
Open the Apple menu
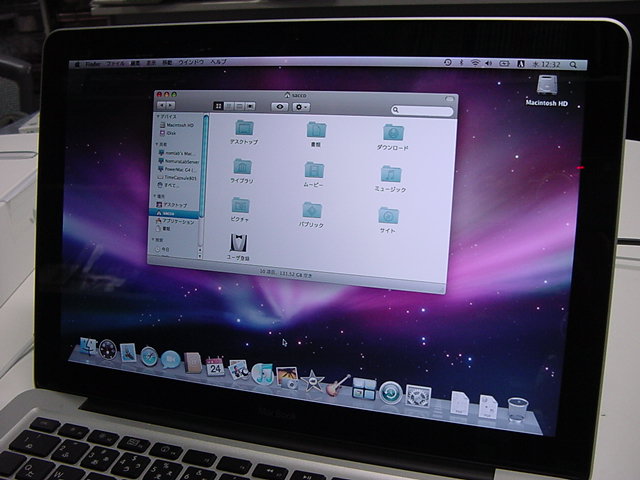(x=78, y=64)
